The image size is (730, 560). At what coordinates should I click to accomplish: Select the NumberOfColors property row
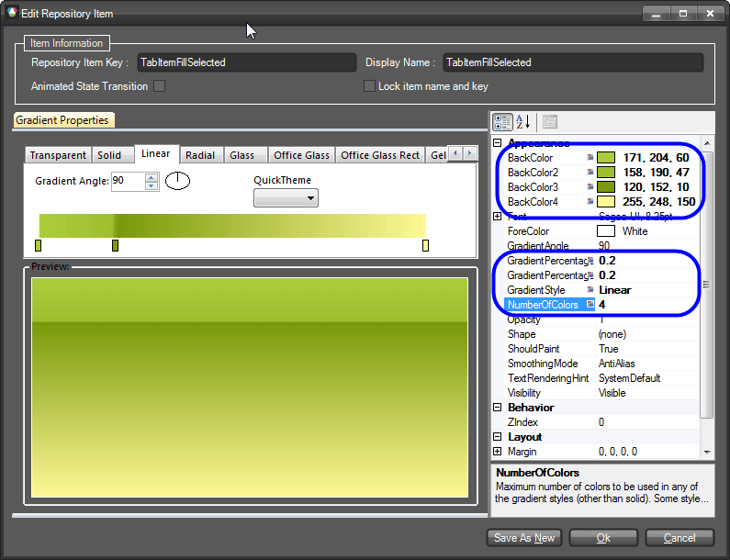601,305
